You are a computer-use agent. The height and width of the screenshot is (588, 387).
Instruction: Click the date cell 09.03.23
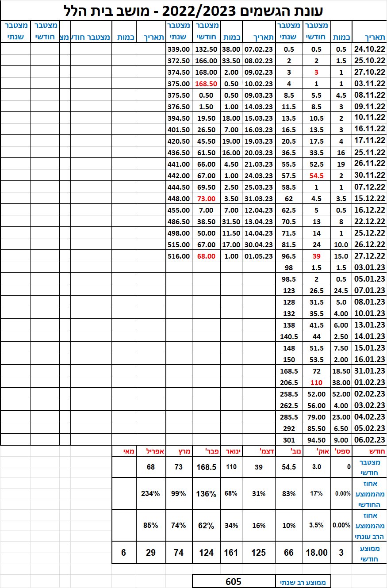pyautogui.click(x=258, y=95)
